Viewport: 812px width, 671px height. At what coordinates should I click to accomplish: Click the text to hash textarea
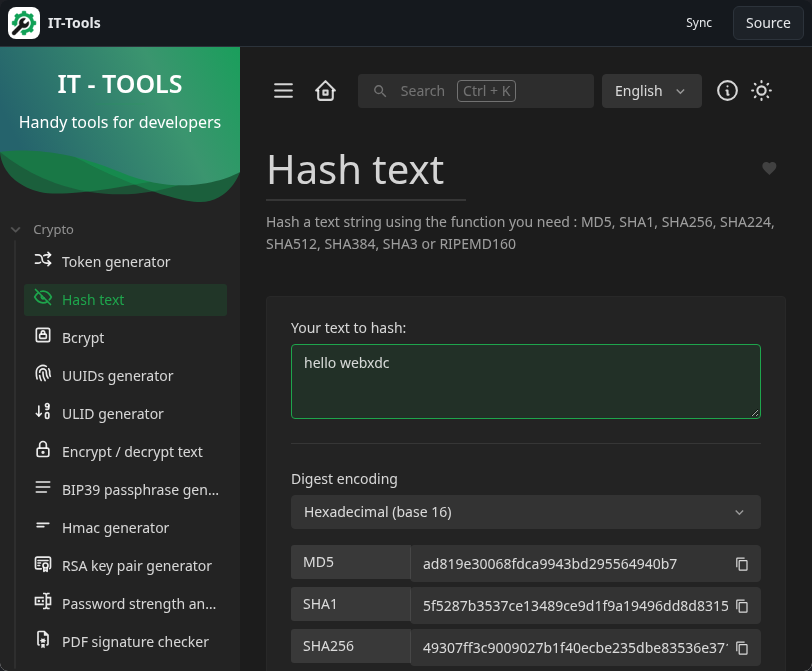point(526,381)
